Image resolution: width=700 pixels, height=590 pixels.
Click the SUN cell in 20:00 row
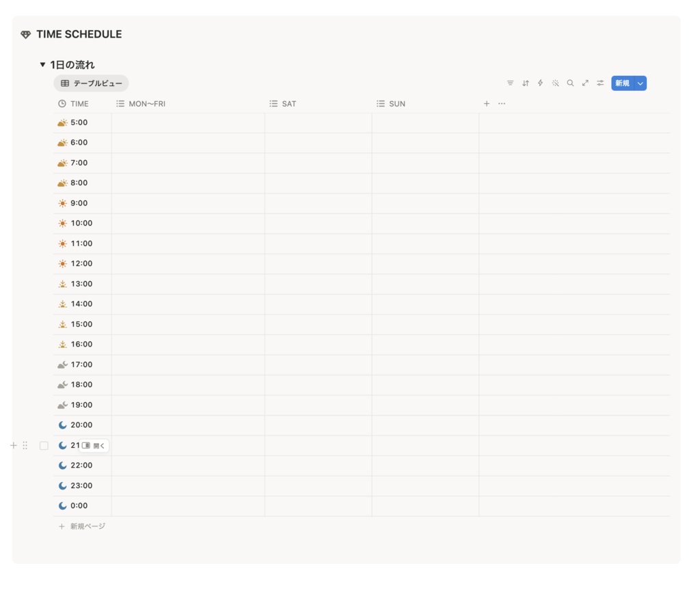coord(425,426)
